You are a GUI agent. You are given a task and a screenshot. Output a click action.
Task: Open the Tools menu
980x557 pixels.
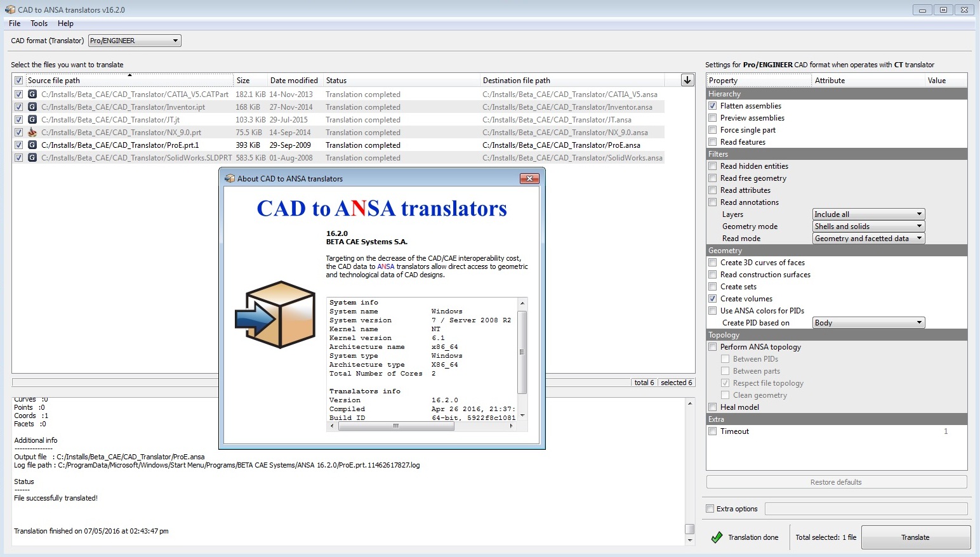coord(39,23)
